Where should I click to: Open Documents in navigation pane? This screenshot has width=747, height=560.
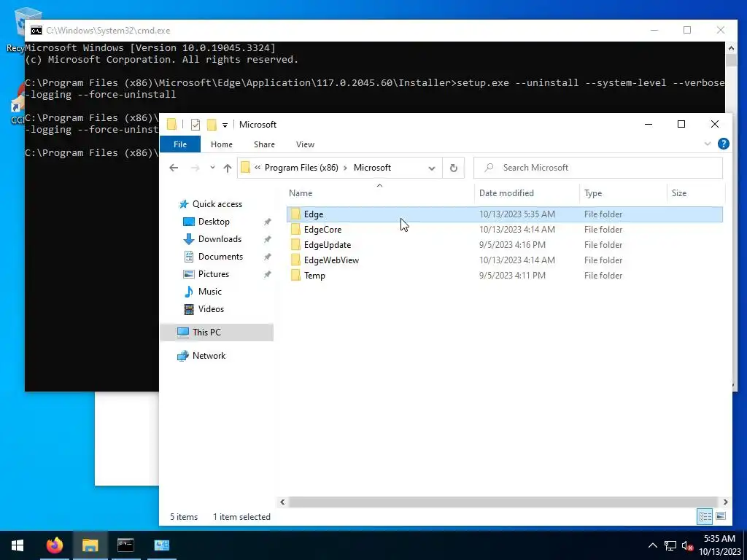(220, 256)
